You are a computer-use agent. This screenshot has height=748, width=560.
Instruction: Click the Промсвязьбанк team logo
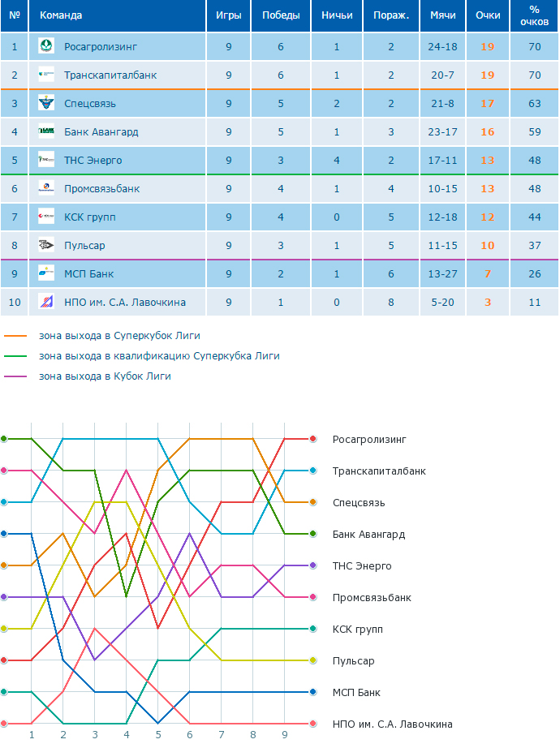(x=46, y=188)
